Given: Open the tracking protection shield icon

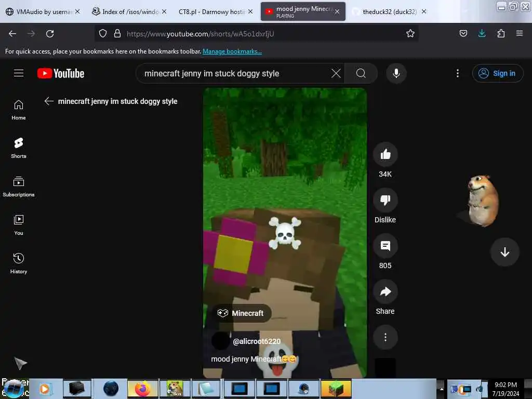Looking at the screenshot, I should click(103, 34).
